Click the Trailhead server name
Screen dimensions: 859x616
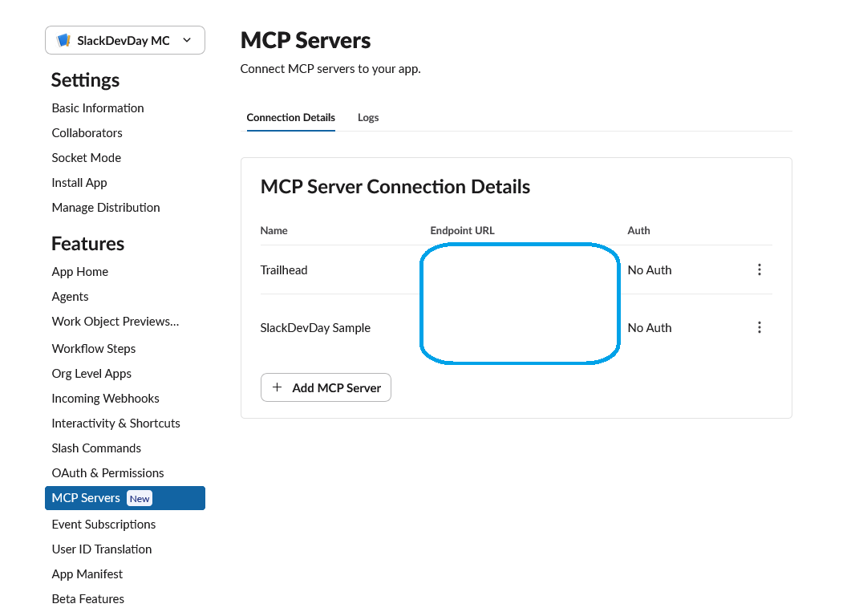[x=284, y=270]
